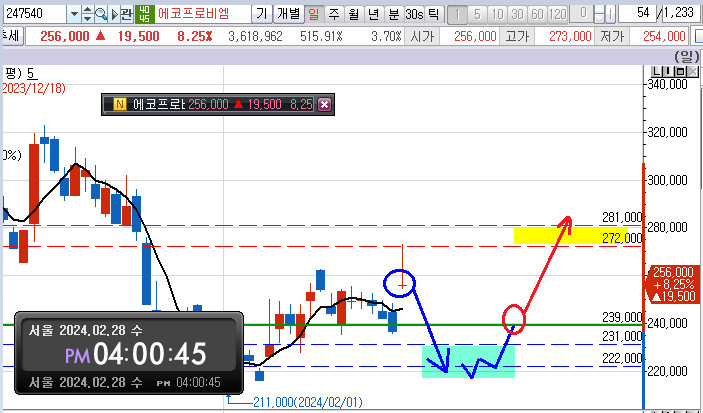Select the 주 (weekly) chart period

click(x=334, y=14)
